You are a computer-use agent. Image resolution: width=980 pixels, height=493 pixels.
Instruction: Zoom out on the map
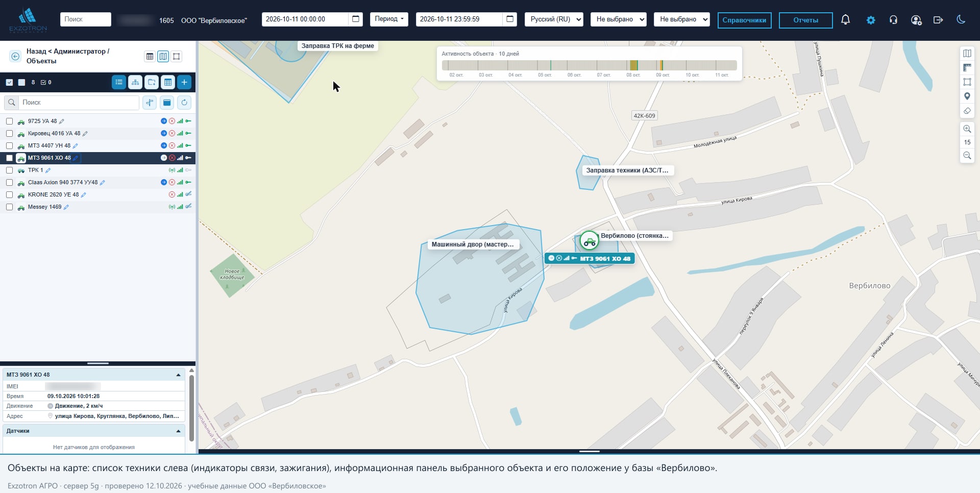[967, 156]
